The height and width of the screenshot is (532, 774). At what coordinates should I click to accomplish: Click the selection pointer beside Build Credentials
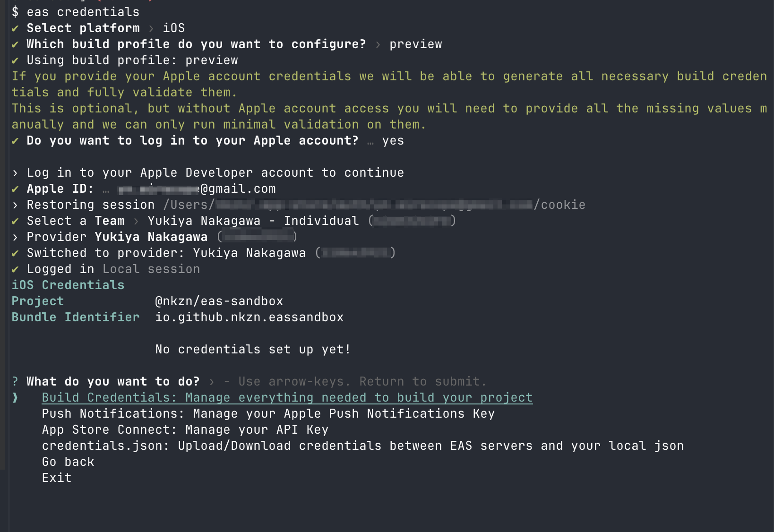[x=16, y=398]
